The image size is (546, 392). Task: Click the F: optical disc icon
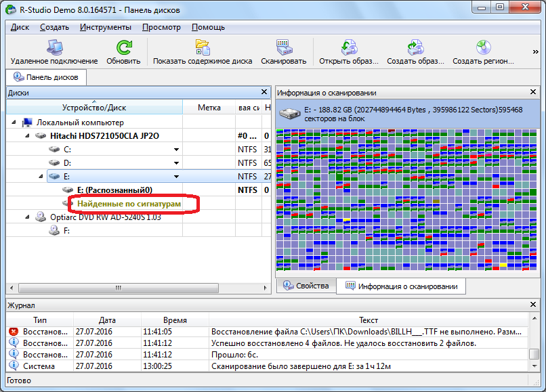54,230
